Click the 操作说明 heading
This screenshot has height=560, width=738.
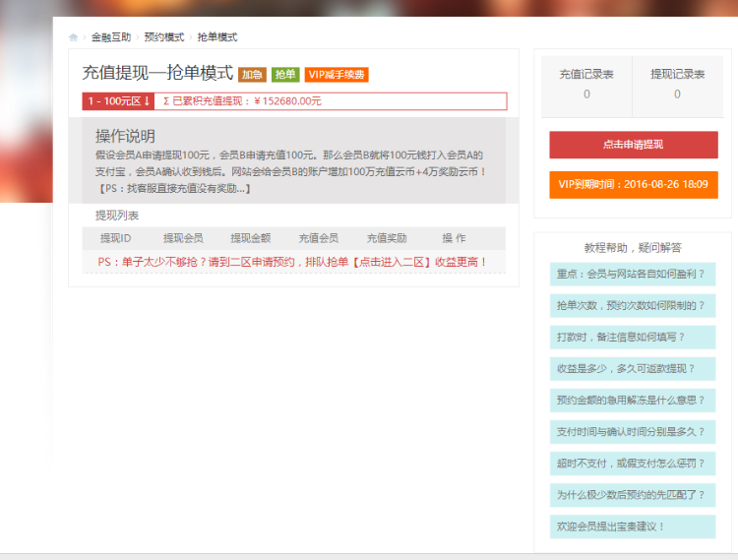pos(125,136)
